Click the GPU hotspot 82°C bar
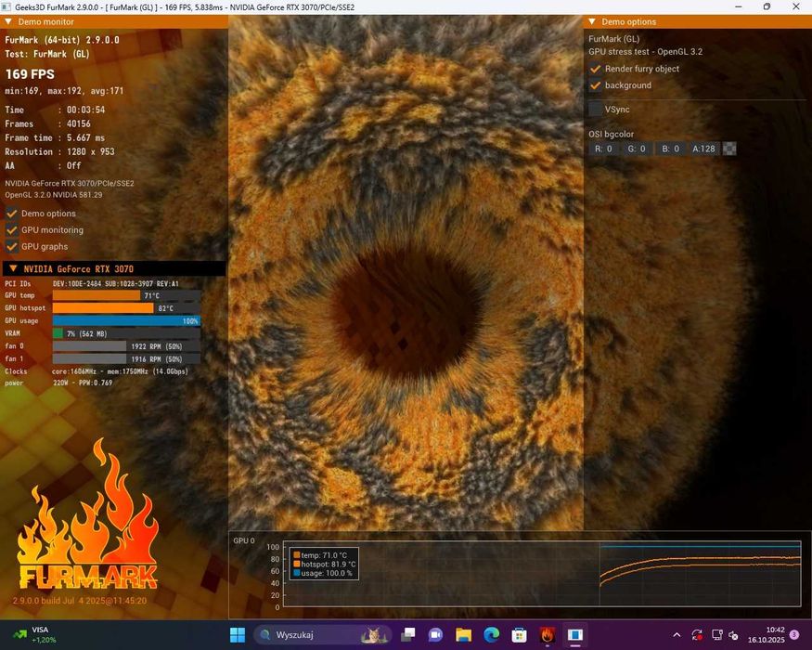Image resolution: width=812 pixels, height=650 pixels. 126,308
